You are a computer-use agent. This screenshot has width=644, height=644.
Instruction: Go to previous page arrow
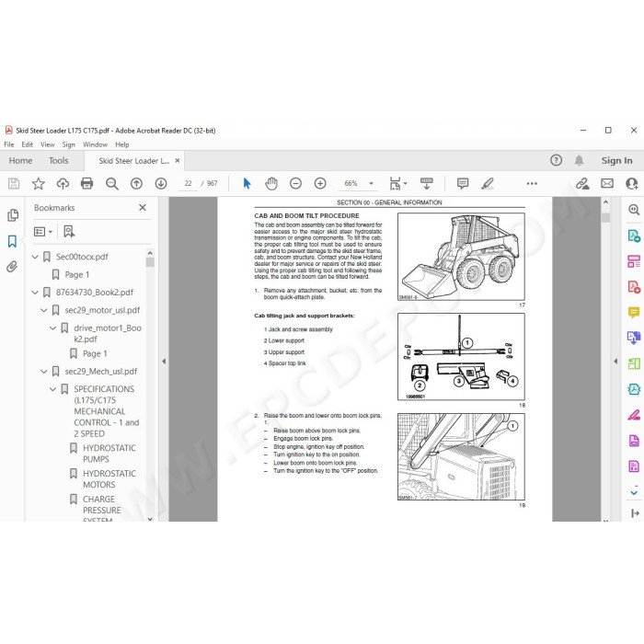coord(136,184)
